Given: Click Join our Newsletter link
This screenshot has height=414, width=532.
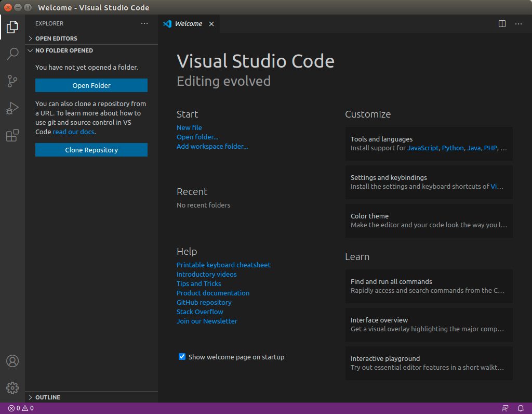Looking at the screenshot, I should 207,321.
